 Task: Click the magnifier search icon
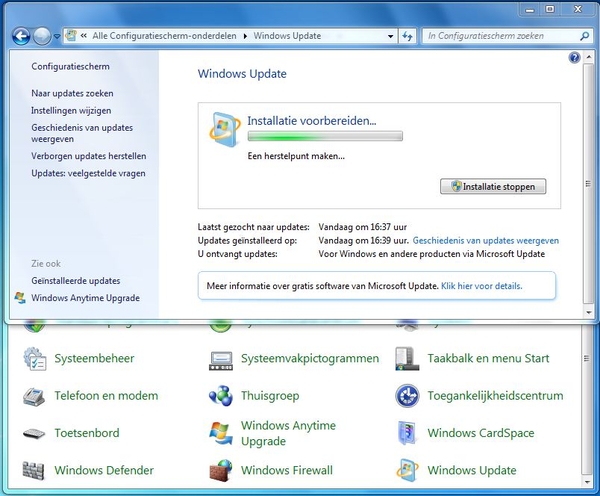(x=584, y=36)
